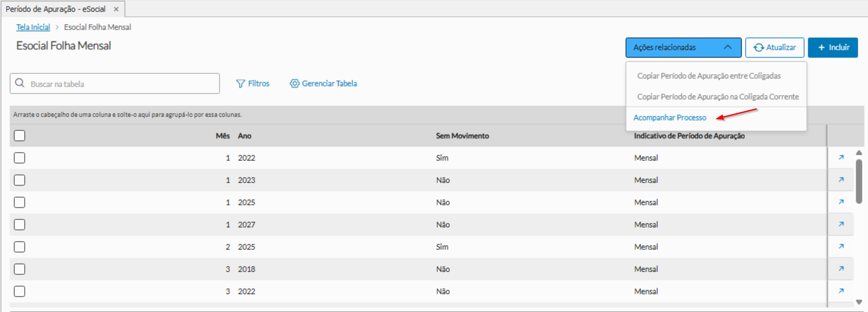Image resolution: width=868 pixels, height=312 pixels.
Task: Click the Atualizar refresh icon
Action: click(759, 48)
